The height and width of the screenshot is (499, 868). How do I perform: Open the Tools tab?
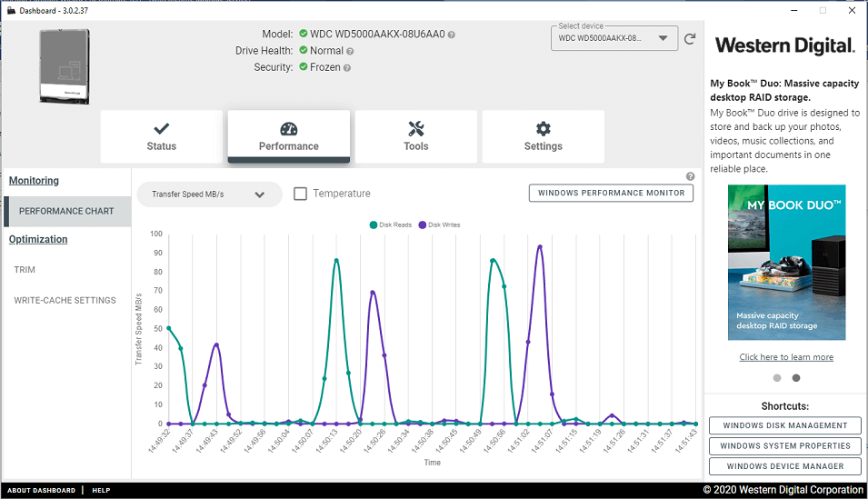coord(415,137)
